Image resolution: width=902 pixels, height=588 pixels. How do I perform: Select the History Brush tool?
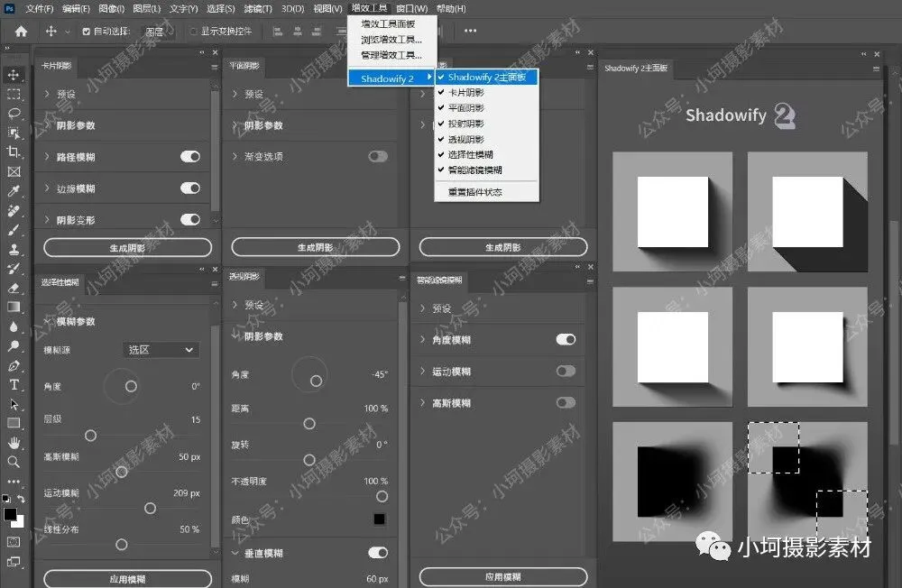click(14, 269)
